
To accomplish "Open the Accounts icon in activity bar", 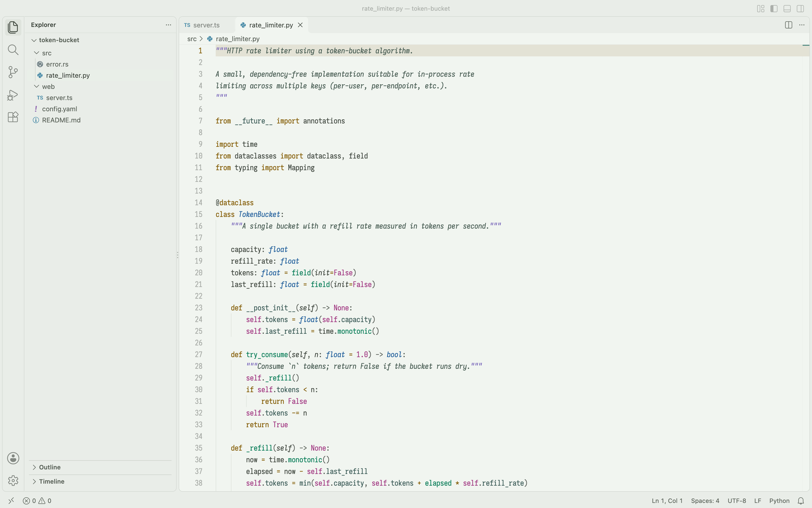I will (x=13, y=458).
